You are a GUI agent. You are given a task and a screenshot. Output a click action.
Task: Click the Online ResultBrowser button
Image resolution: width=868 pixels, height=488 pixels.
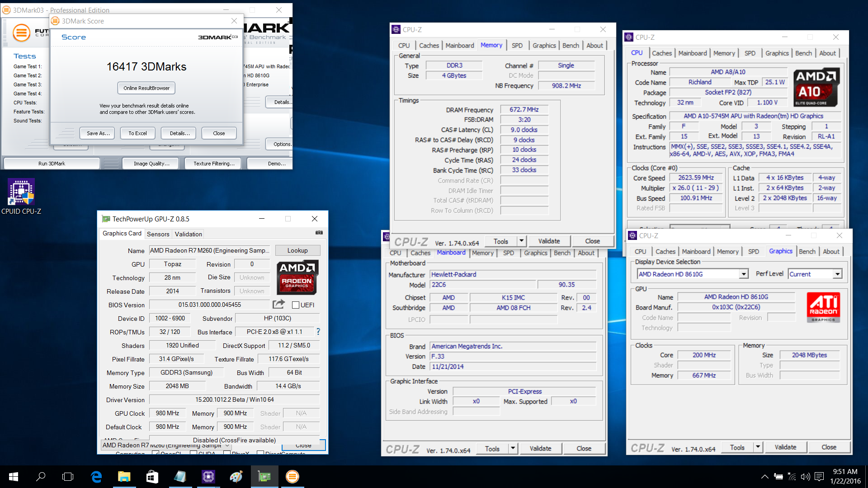[146, 88]
